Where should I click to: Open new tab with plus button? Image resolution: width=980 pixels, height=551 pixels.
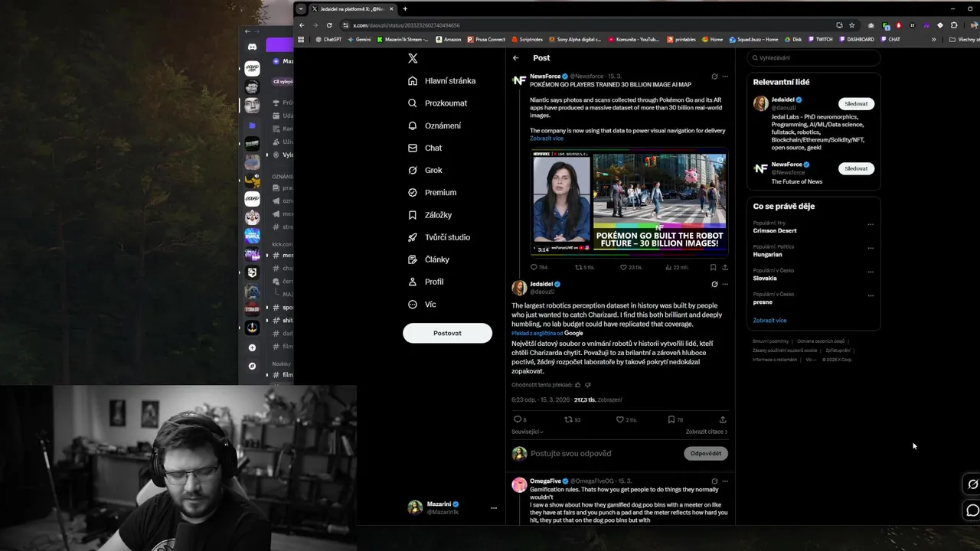point(405,9)
